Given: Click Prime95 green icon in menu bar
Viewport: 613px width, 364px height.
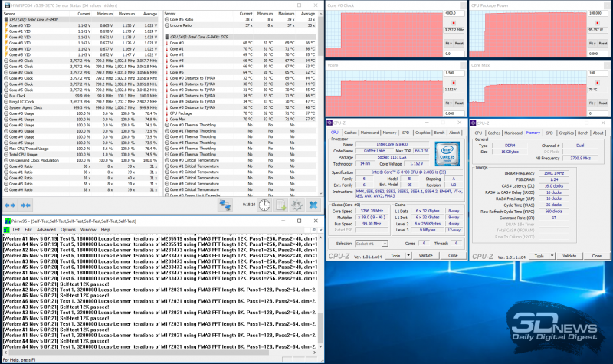Looking at the screenshot, I should pos(7,229).
